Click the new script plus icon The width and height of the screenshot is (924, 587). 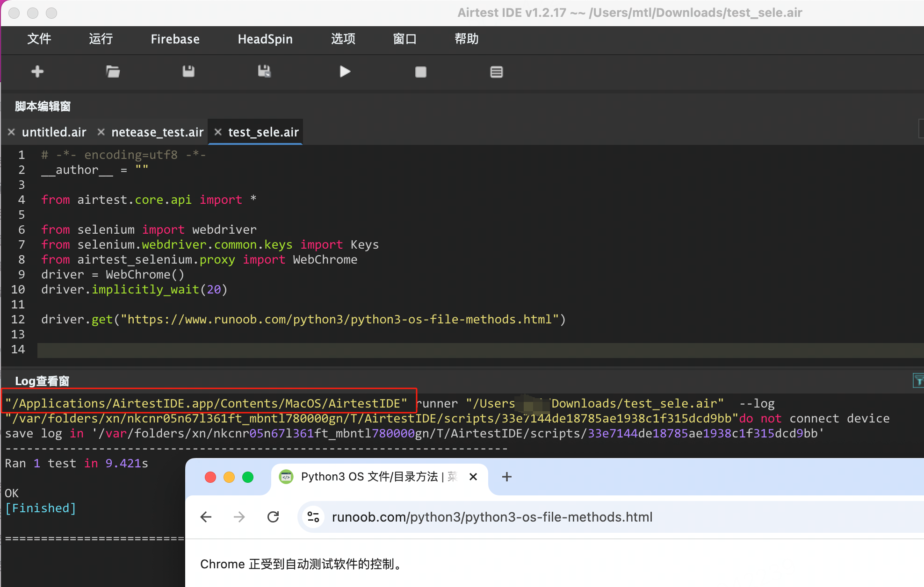click(x=37, y=72)
